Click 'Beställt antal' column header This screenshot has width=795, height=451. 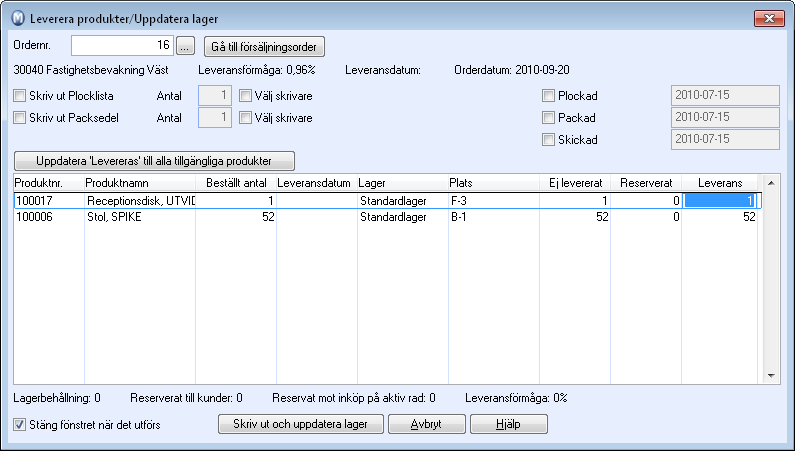[x=236, y=183]
